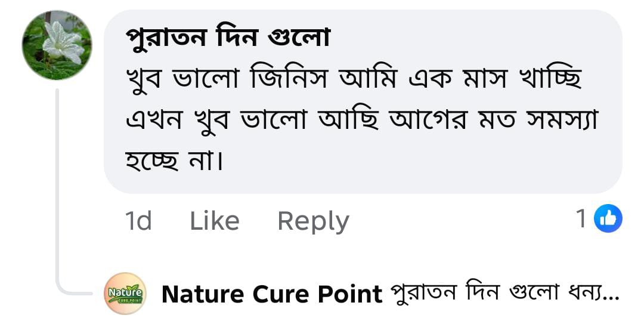The image size is (644, 324).
Task: Click the trailing ellipsis of the reply
Action: coord(612,295)
